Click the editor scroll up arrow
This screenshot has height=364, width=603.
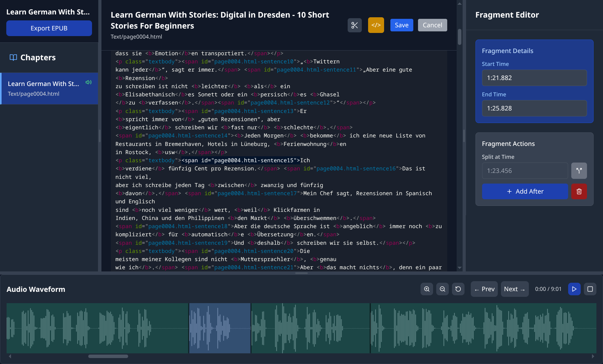[459, 4]
